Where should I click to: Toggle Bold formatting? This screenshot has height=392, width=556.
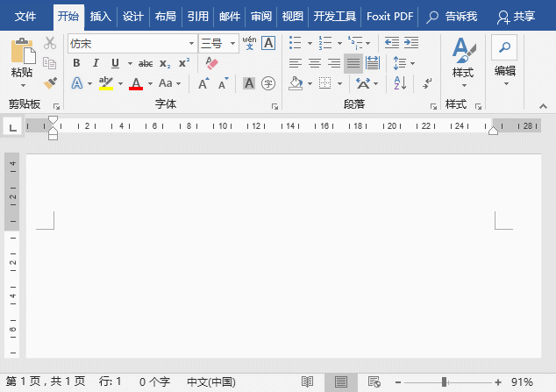(76, 63)
